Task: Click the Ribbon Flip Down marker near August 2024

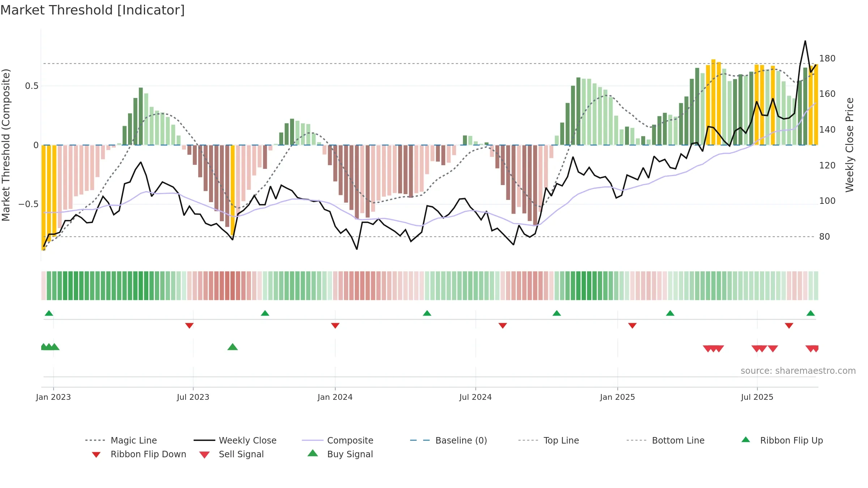Action: (502, 326)
